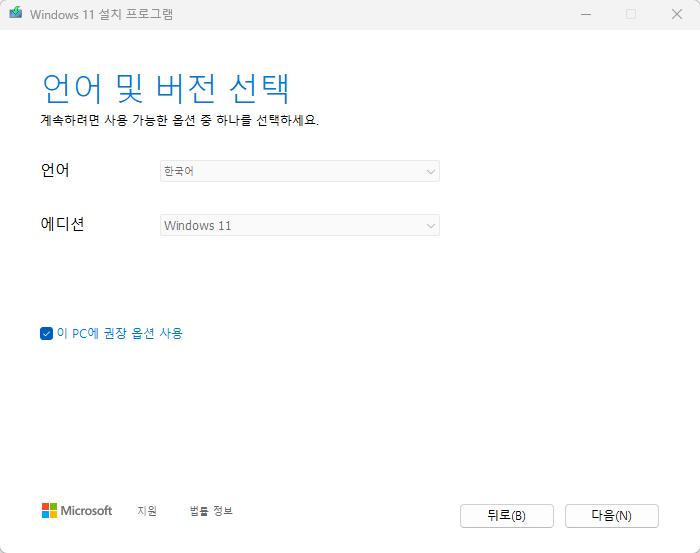The height and width of the screenshot is (553, 700).
Task: Open the 에디션 dropdown showing Windows 11
Action: coord(300,225)
